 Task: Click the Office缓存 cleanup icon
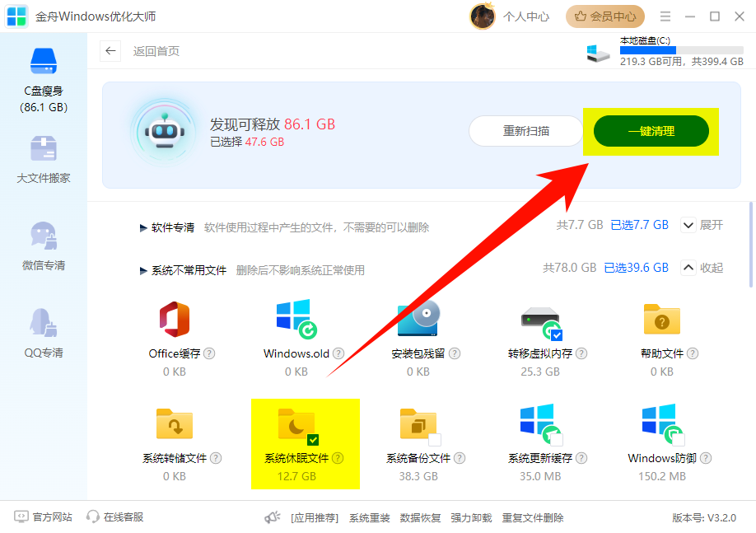click(x=173, y=320)
